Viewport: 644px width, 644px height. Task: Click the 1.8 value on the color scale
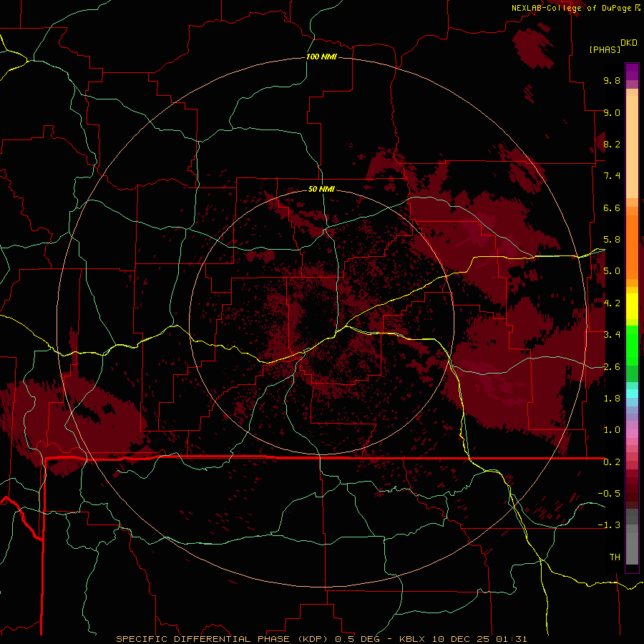click(612, 399)
